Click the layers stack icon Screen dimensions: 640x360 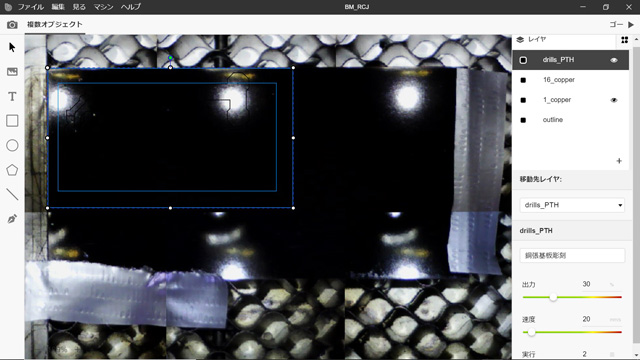(x=520, y=40)
